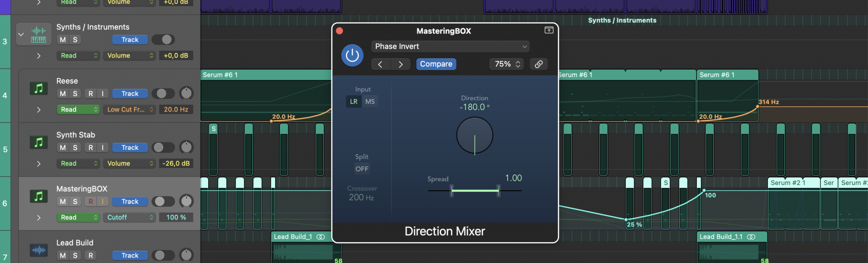The image size is (868, 263).
Task: Go to next plugin preset arrow
Action: point(401,64)
